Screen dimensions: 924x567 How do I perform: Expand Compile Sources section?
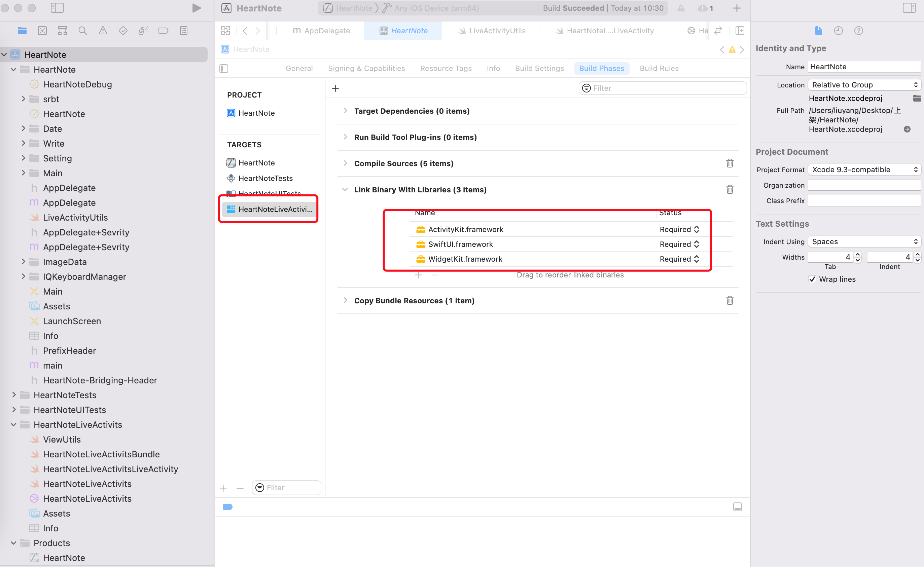coord(346,163)
